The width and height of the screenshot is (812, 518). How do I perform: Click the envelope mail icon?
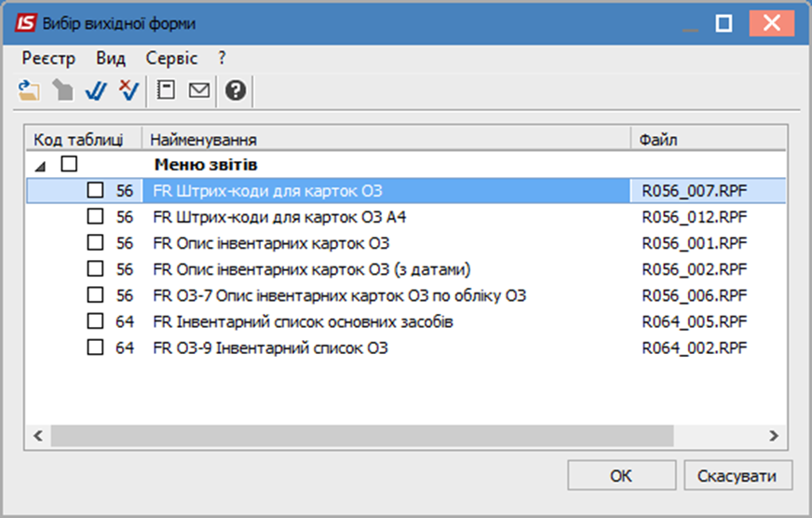tap(199, 90)
